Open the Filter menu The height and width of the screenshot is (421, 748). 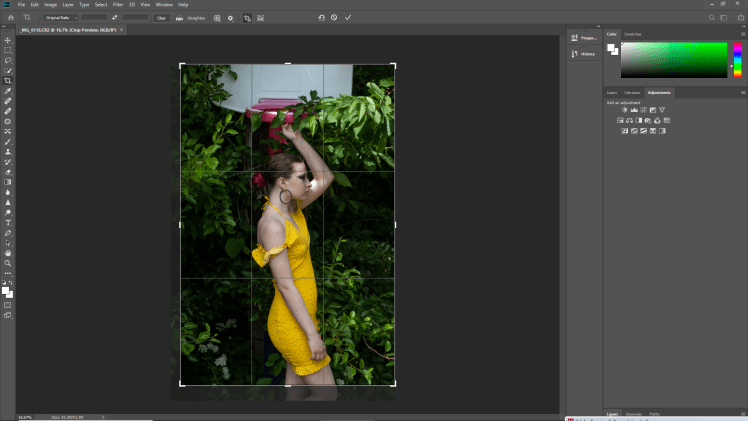(x=118, y=5)
